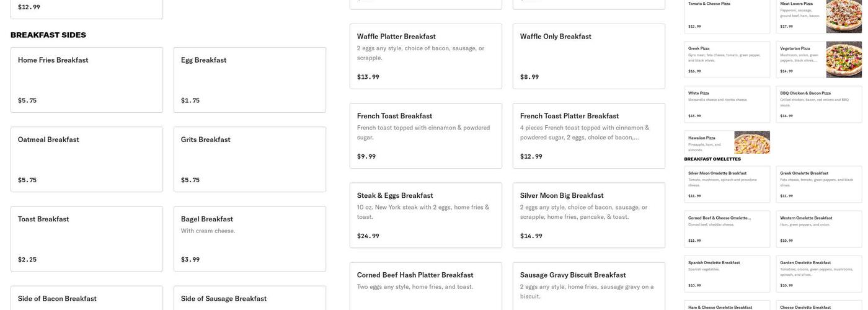Select the Western Omelette Breakfast card

tap(818, 229)
